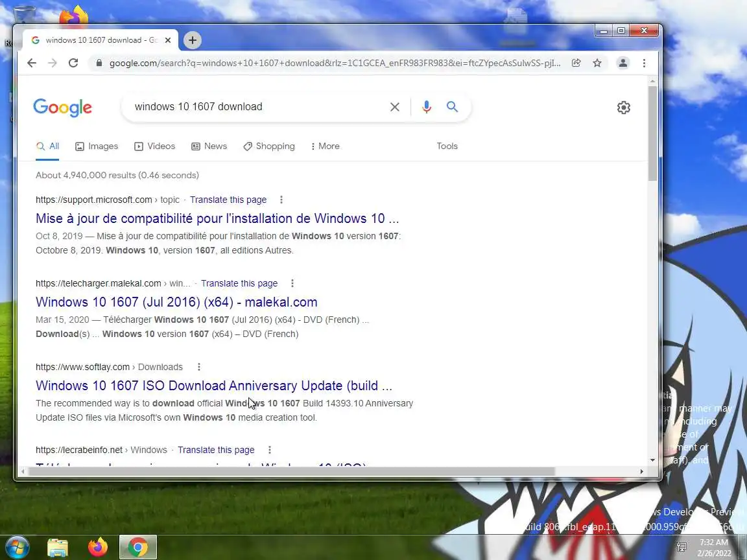The height and width of the screenshot is (560, 747).
Task: Click the browser forward arrow
Action: [x=53, y=63]
